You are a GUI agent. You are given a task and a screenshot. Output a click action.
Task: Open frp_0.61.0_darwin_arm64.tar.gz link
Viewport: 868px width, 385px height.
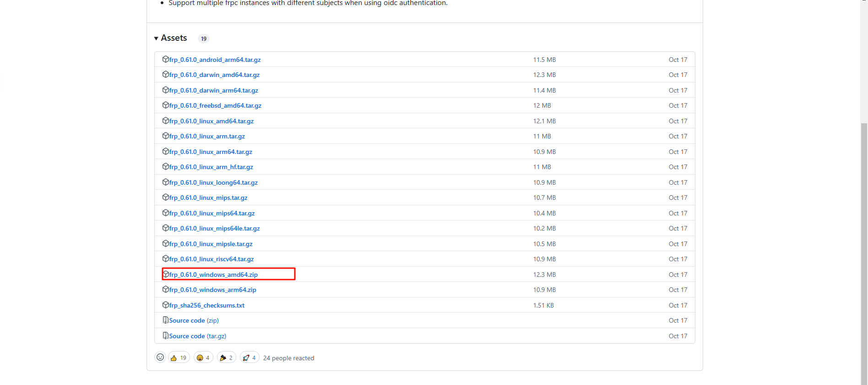point(213,90)
